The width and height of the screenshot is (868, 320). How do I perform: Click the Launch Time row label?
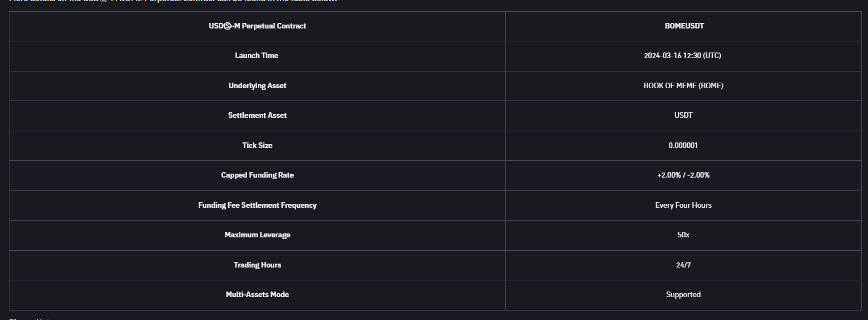257,56
